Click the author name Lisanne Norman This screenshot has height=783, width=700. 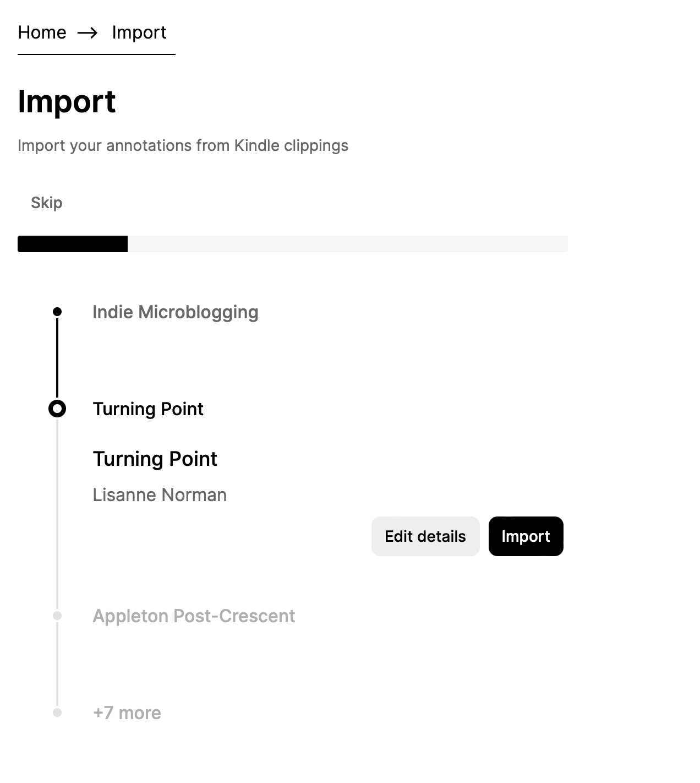point(160,495)
